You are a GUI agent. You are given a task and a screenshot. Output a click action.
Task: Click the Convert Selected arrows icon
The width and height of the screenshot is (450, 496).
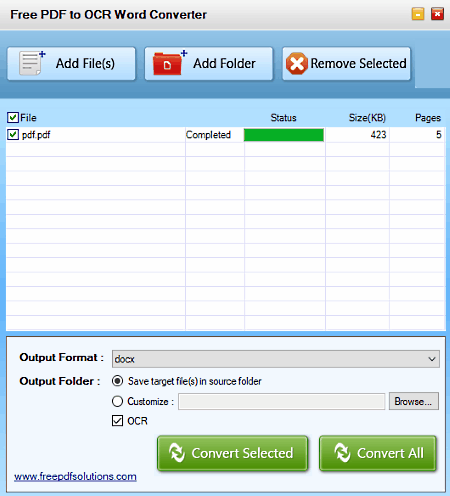pyautogui.click(x=177, y=453)
